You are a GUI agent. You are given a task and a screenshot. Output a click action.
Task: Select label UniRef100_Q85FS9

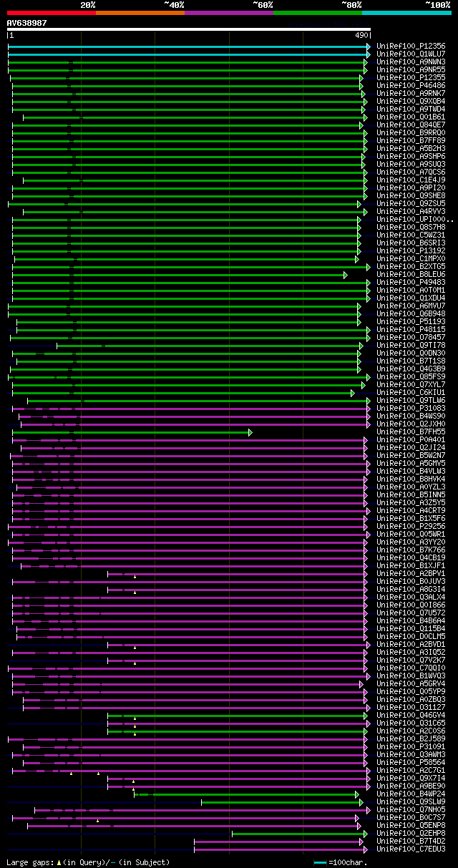[x=411, y=376]
